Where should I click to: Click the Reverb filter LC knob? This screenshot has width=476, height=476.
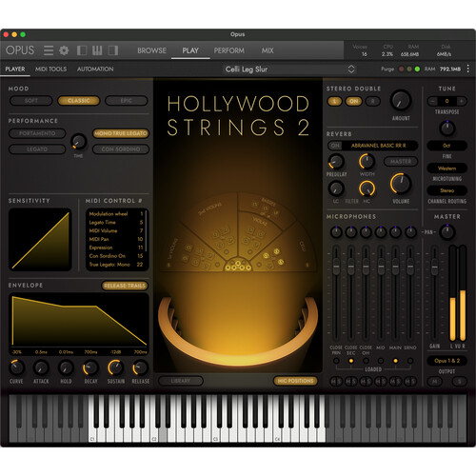336,188
